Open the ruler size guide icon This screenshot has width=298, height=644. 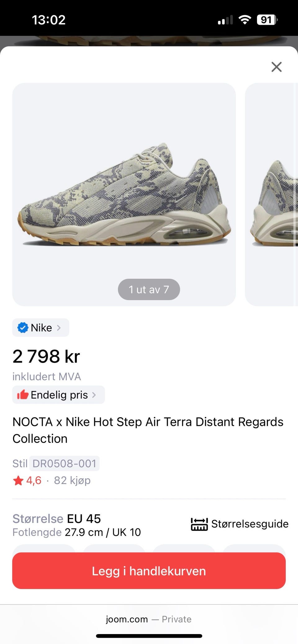(199, 524)
